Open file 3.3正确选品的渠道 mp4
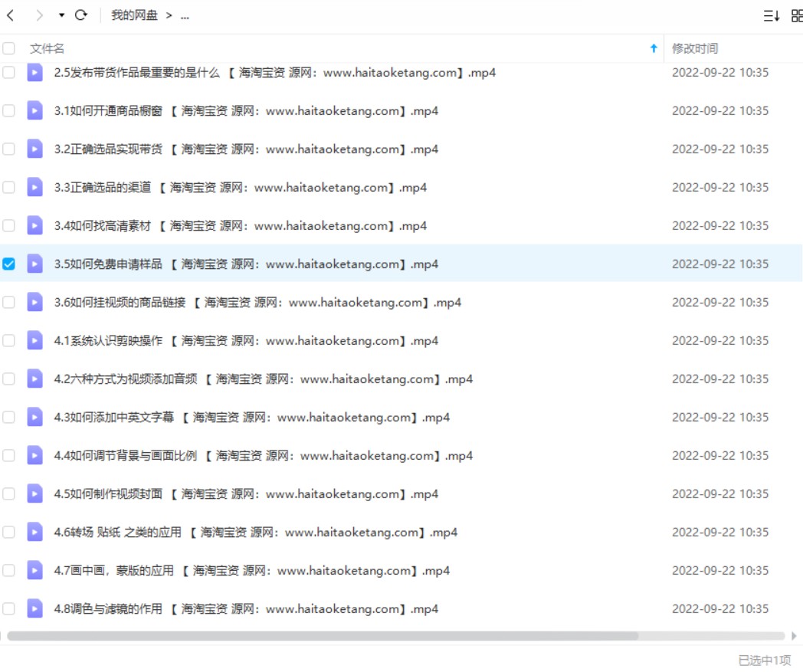The width and height of the screenshot is (803, 672). [240, 188]
